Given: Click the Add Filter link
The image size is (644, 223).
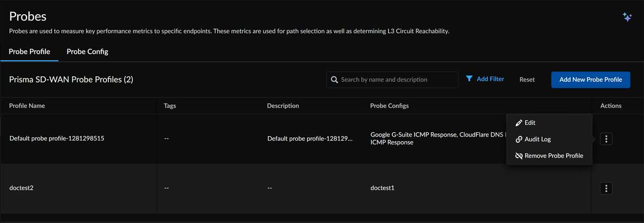Looking at the screenshot, I should (490, 79).
